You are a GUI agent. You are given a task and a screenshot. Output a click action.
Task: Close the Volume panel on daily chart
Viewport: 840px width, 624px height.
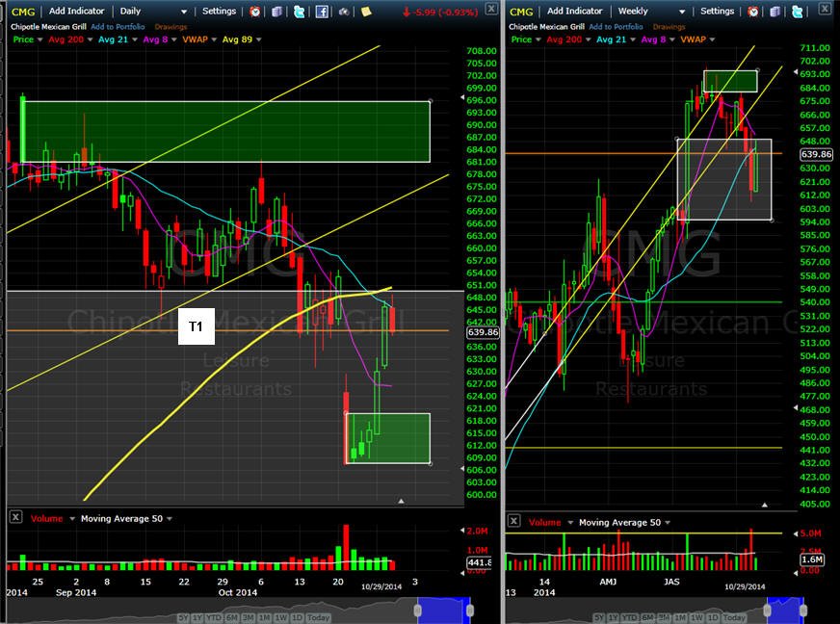pyautogui.click(x=16, y=517)
